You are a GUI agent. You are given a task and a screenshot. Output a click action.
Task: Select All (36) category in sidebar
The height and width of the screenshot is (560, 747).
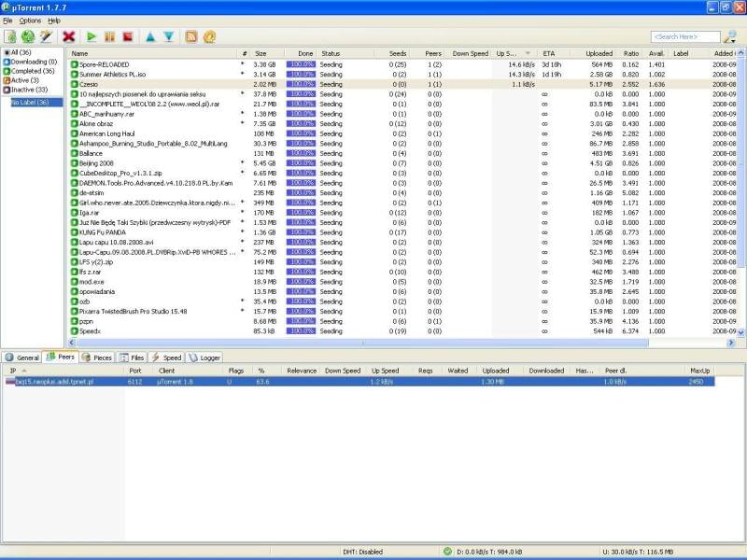tap(18, 52)
